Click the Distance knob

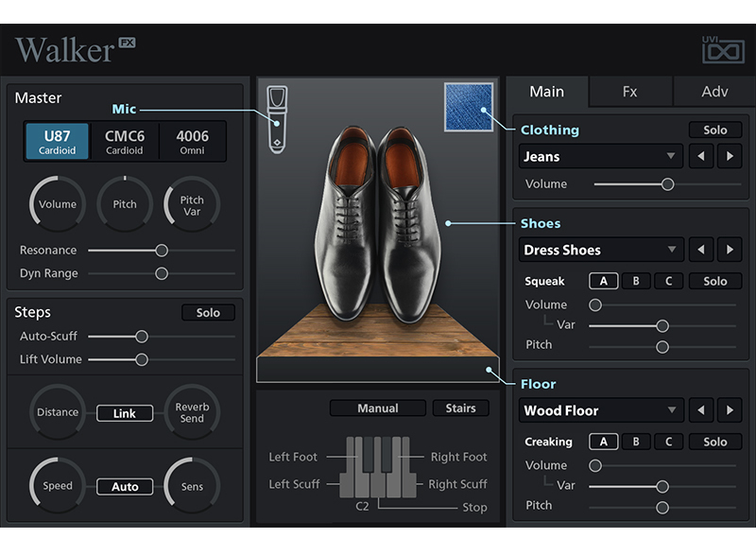click(58, 412)
